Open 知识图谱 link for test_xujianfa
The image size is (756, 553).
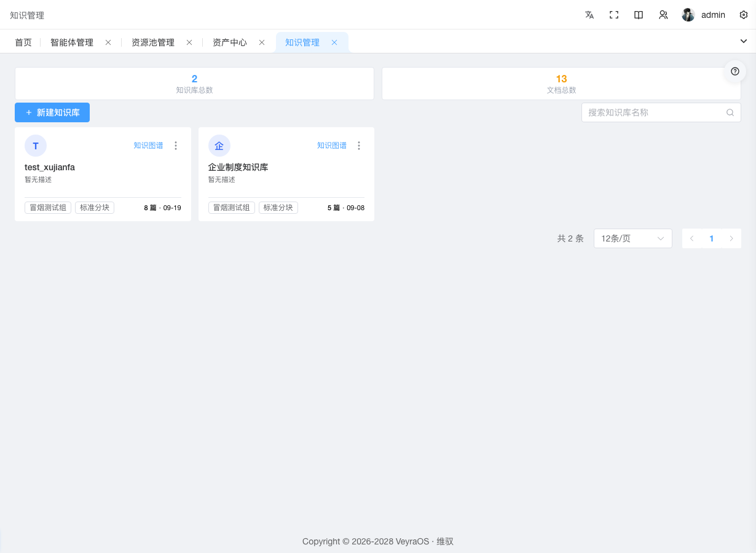tap(149, 146)
